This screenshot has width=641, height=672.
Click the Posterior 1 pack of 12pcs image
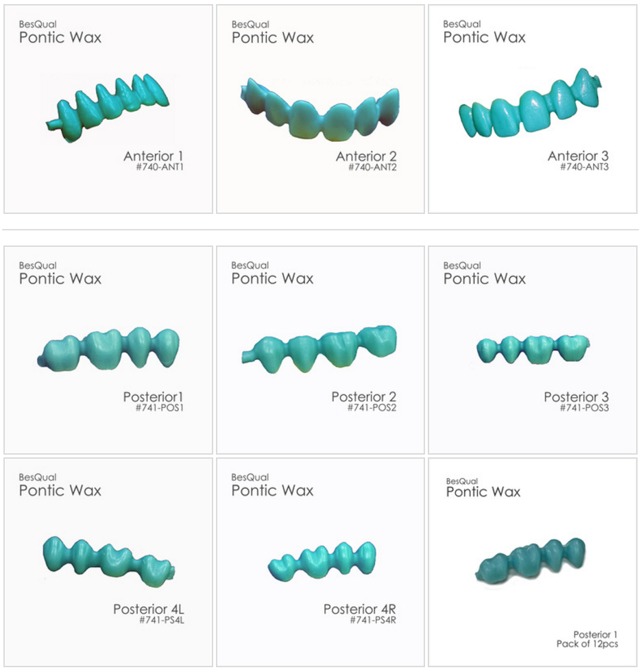(531, 561)
